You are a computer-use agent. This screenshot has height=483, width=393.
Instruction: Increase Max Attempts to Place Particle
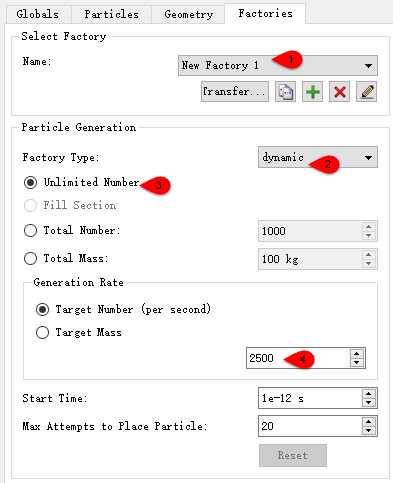369,422
